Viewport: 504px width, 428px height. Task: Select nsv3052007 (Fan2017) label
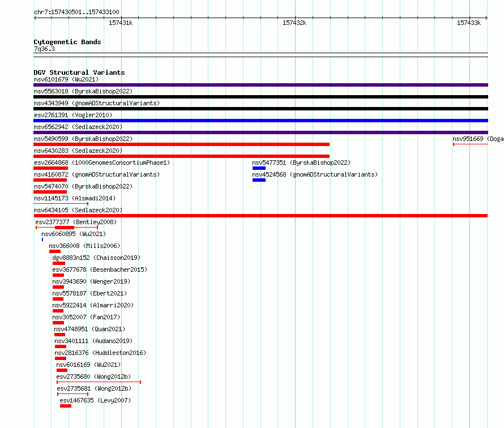point(86,317)
